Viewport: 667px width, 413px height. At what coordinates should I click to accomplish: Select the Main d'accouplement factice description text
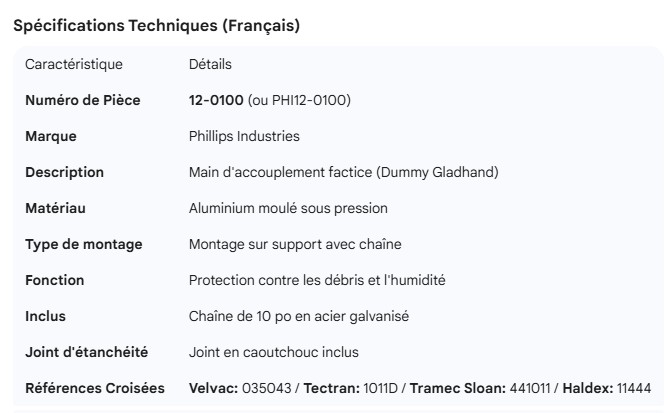pos(343,172)
